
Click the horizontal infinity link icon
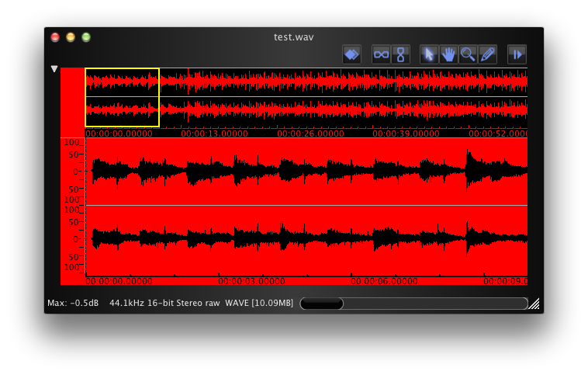382,55
